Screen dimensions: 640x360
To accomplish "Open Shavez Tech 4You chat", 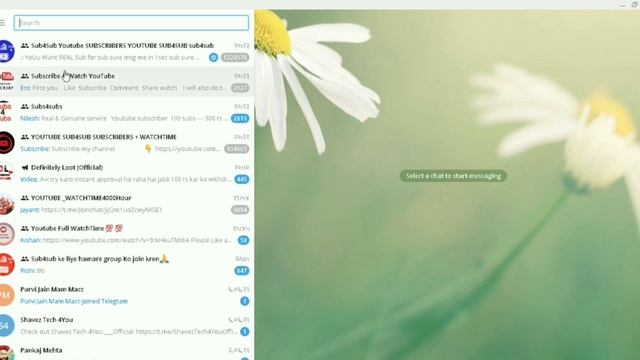I will [127, 325].
